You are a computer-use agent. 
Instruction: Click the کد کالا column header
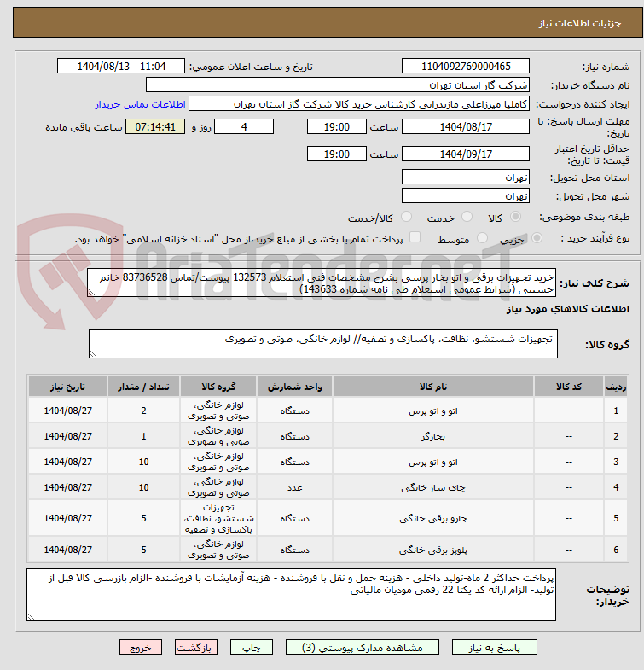[x=568, y=387]
